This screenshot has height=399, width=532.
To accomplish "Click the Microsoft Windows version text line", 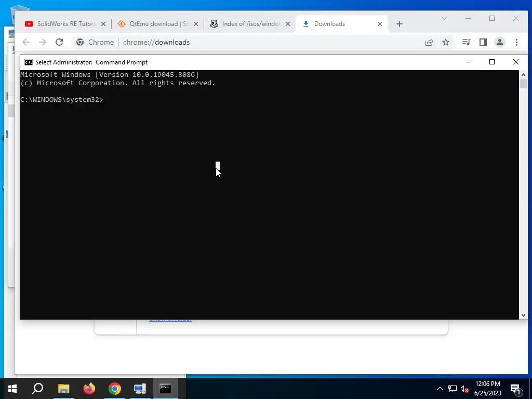I will click(110, 75).
